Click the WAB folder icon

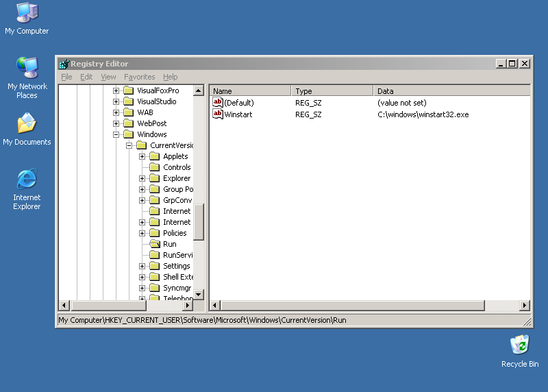click(x=129, y=112)
